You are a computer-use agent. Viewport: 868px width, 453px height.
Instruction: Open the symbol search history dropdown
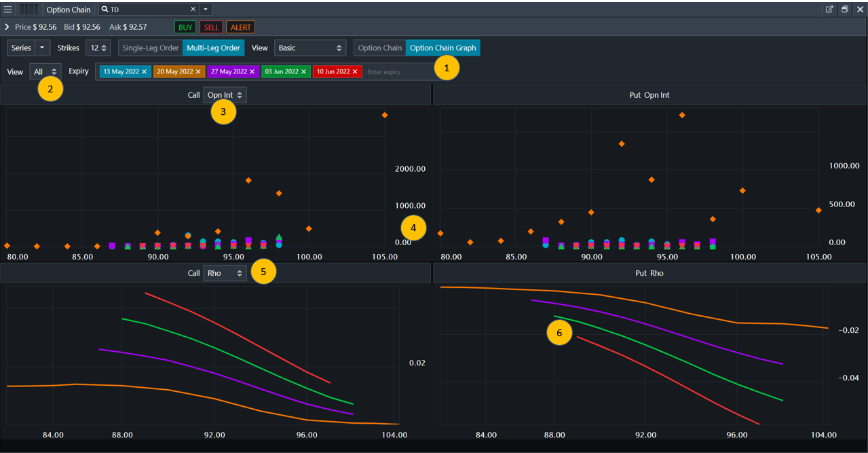[x=206, y=10]
